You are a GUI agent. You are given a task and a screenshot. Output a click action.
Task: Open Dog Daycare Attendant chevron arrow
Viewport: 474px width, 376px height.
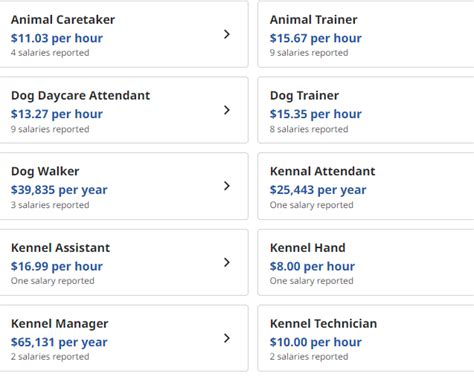[227, 110]
